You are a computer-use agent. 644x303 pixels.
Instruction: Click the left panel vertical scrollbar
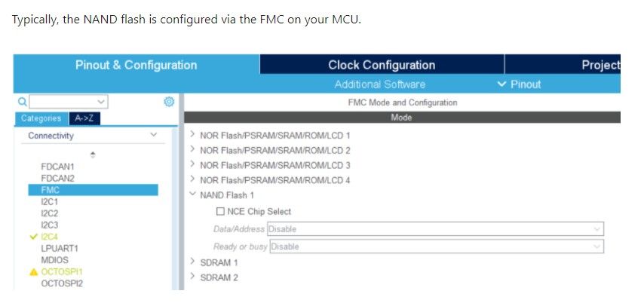pos(176,208)
